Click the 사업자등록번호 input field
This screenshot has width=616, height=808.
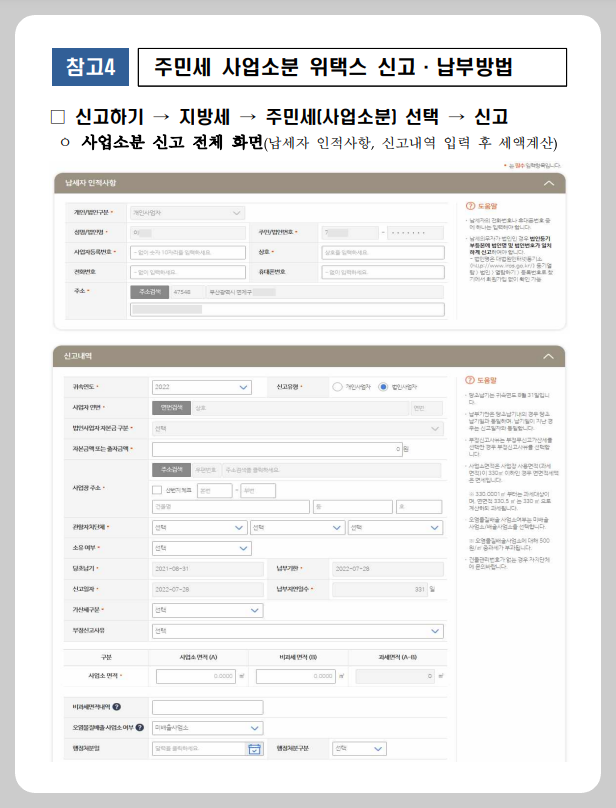(x=188, y=252)
